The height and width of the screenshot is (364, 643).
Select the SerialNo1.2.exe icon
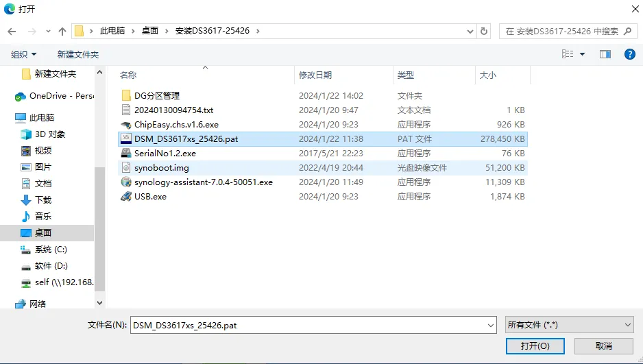(x=126, y=154)
